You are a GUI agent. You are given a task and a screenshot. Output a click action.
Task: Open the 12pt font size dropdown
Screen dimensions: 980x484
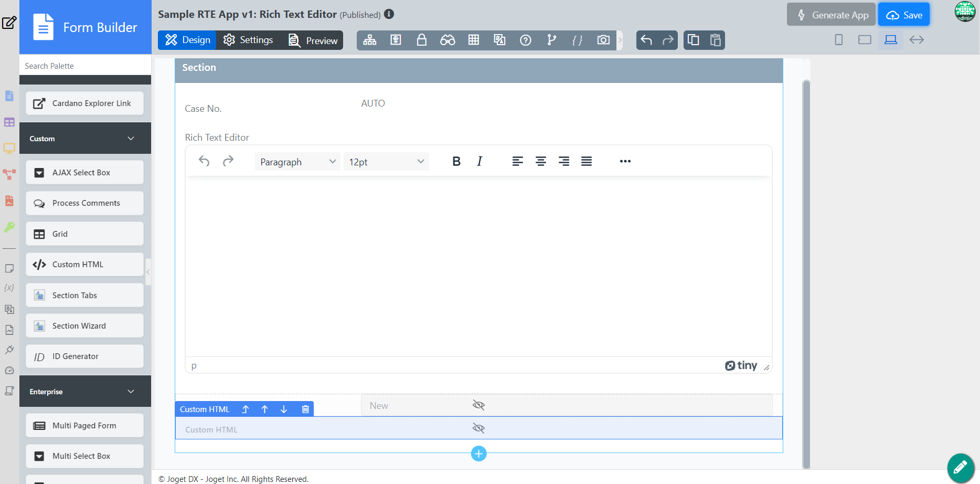pos(386,162)
